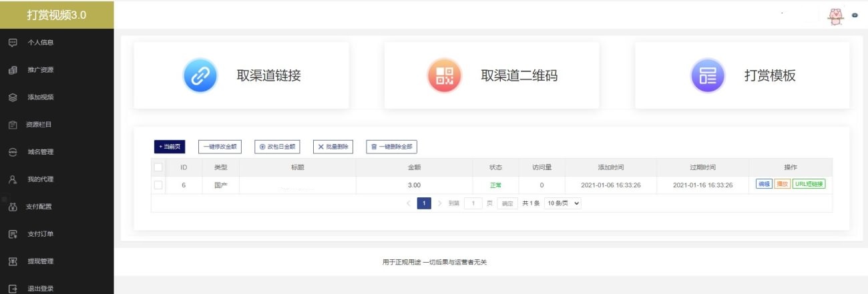The width and height of the screenshot is (868, 294).
Task: Click the green 正常 status
Action: coord(495,185)
